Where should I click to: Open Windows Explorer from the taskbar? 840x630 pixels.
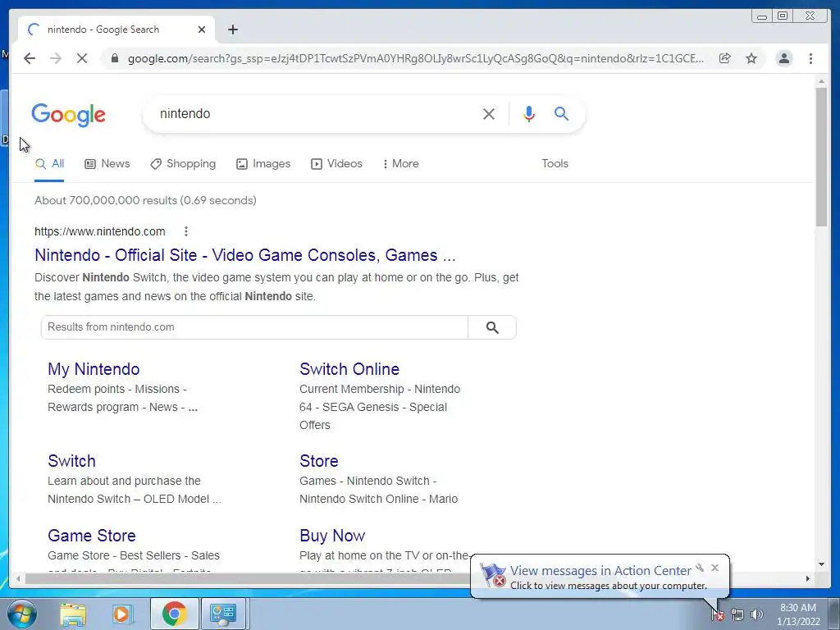point(73,614)
